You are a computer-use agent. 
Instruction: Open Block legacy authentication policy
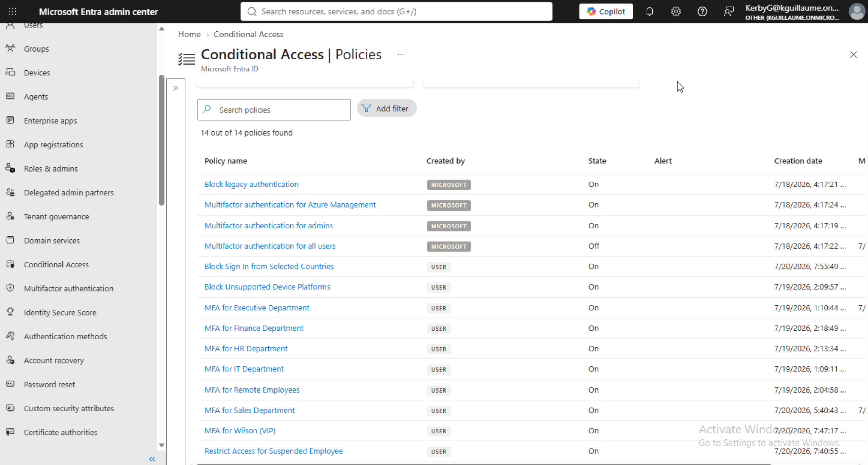[251, 184]
